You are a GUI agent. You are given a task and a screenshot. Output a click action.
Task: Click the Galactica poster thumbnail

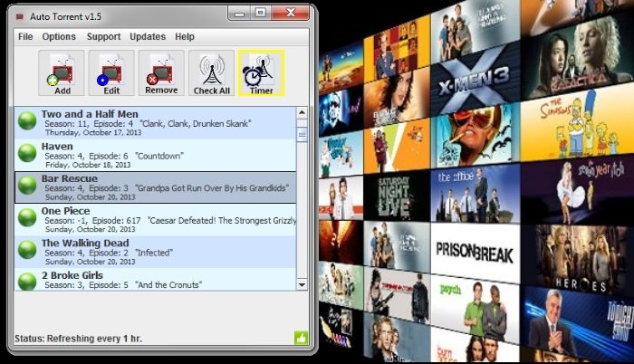[577, 57]
